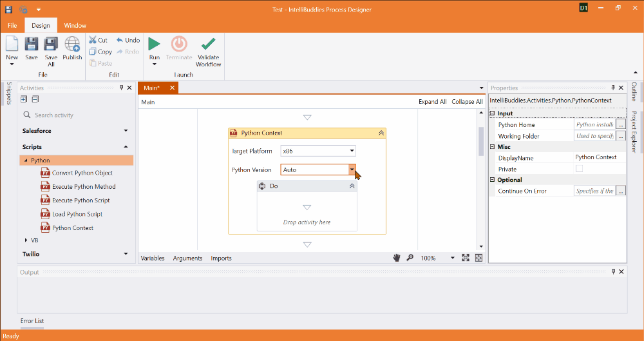This screenshot has width=644, height=341.
Task: Collapse the Scripts category
Action: point(126,147)
